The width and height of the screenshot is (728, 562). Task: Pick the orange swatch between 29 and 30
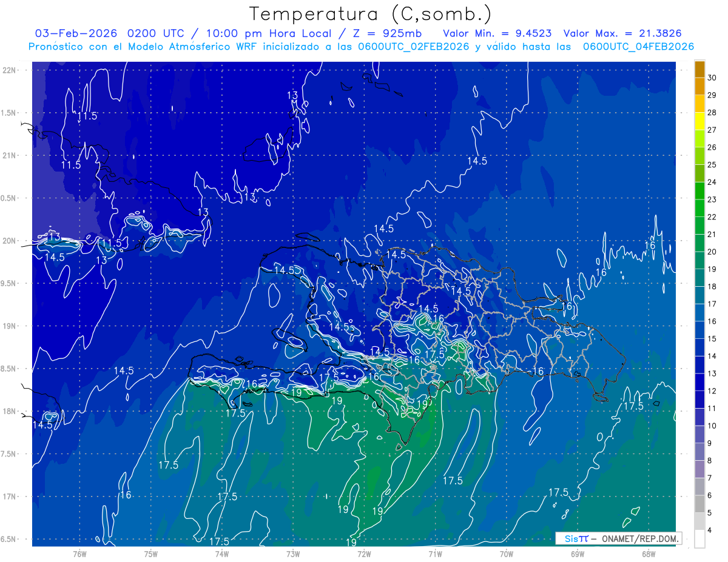click(699, 87)
